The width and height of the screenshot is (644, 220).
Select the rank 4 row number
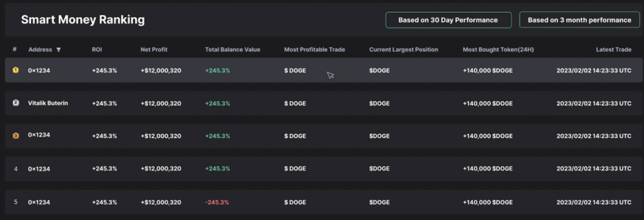tap(16, 169)
